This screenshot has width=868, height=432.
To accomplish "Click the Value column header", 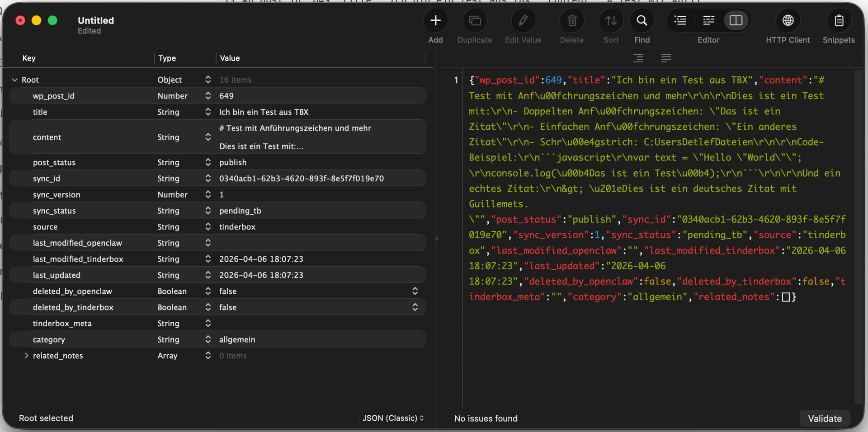I will [230, 58].
